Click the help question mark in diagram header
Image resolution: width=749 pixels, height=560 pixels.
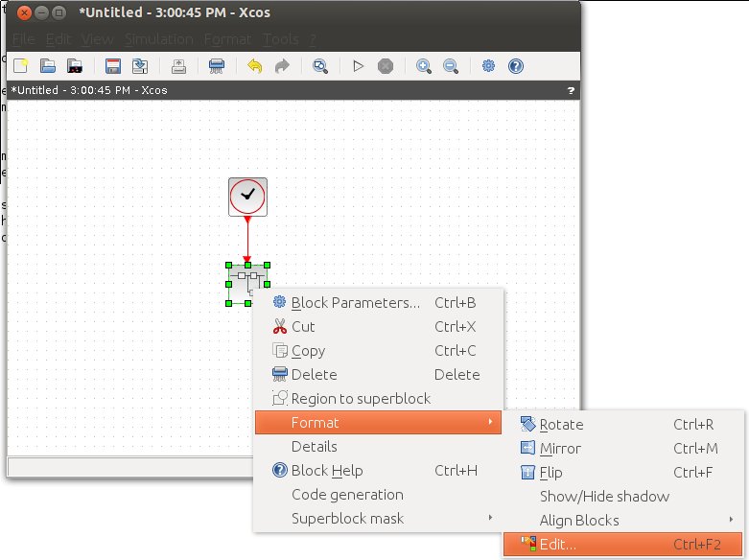[572, 90]
